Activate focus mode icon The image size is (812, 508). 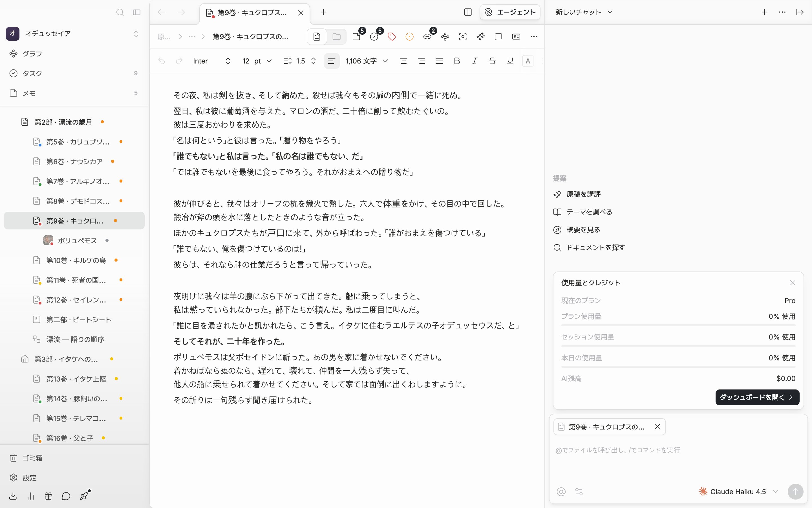(463, 37)
